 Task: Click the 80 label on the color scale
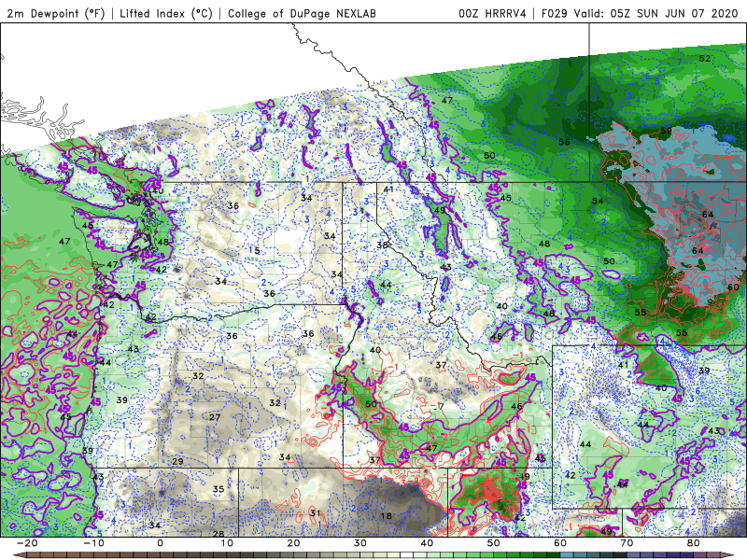pyautogui.click(x=694, y=543)
